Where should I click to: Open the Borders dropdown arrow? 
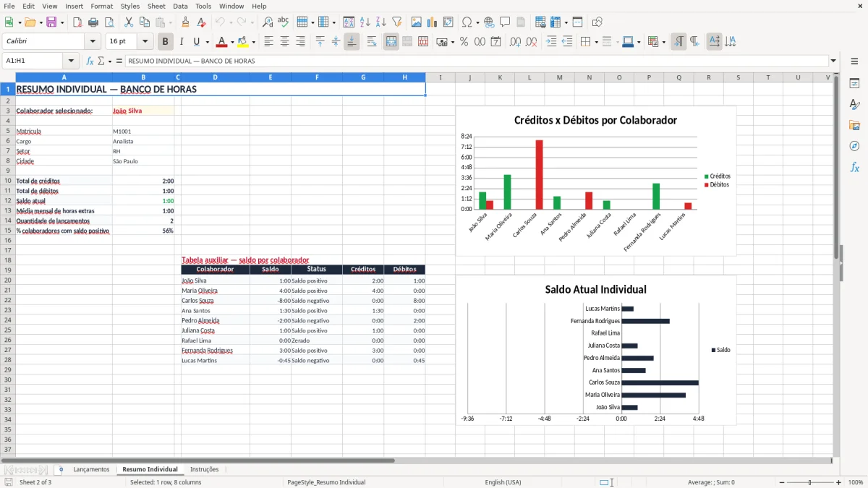595,42
